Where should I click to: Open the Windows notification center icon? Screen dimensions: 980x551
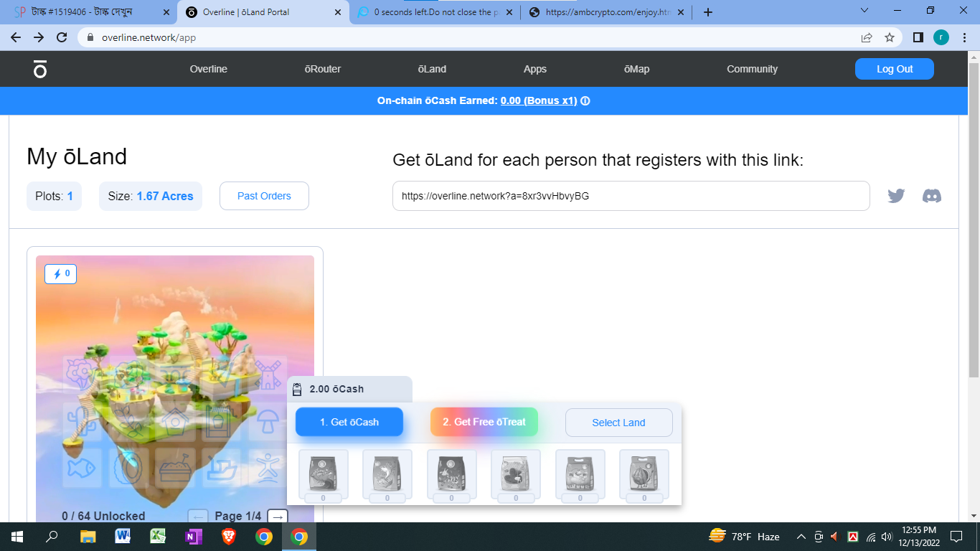coord(956,536)
